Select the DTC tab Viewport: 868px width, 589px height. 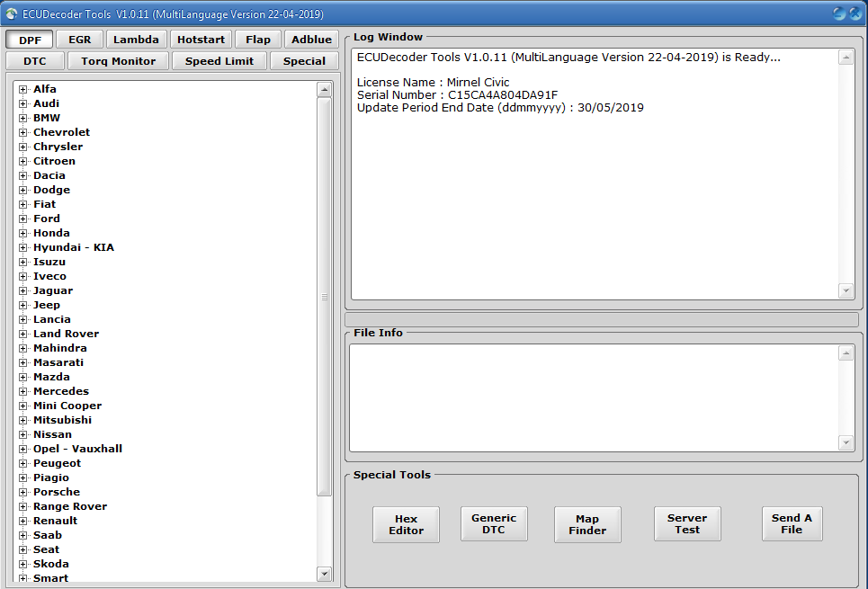(x=35, y=61)
